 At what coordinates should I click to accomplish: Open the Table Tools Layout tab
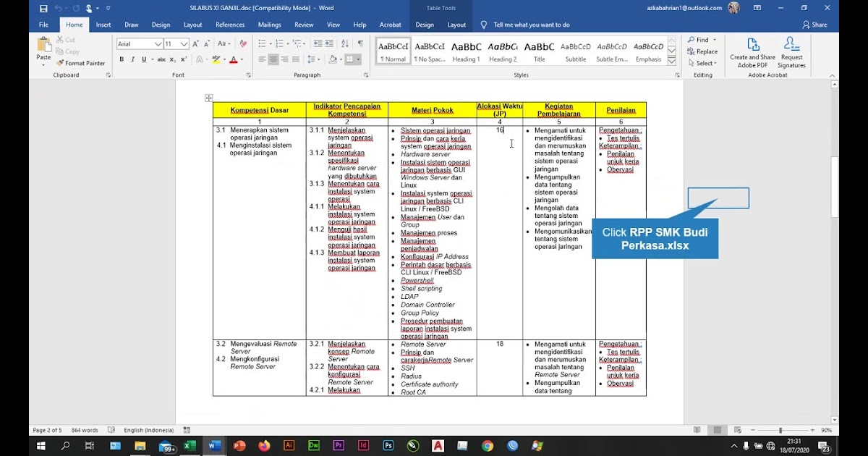coord(456,25)
